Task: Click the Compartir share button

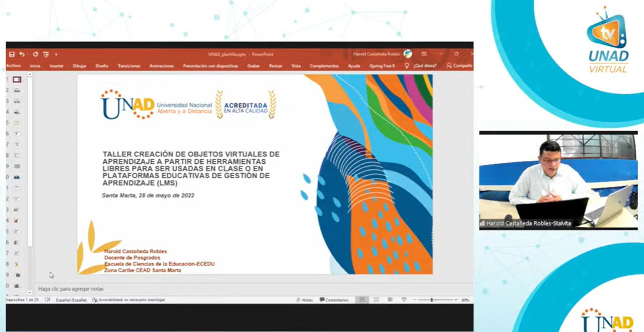Action: point(459,65)
